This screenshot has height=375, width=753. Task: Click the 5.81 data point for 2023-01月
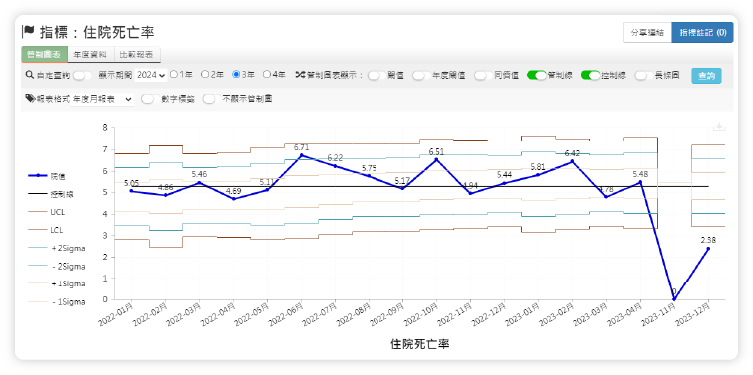pos(538,175)
